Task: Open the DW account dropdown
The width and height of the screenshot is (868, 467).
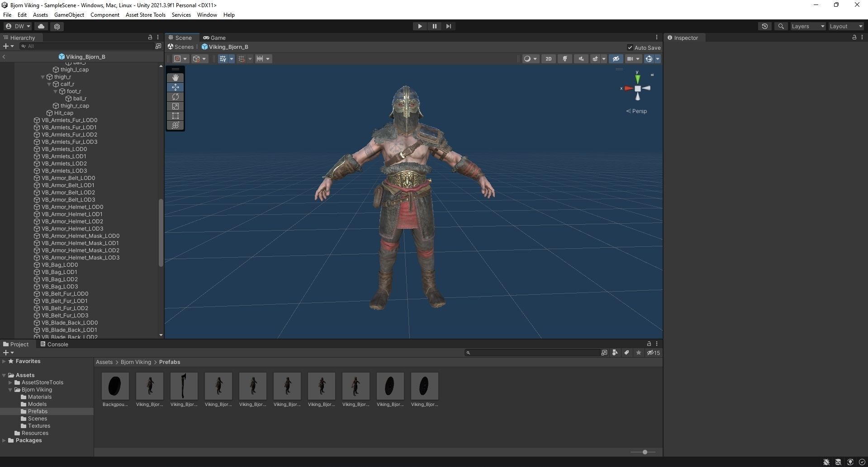Action: 18,26
